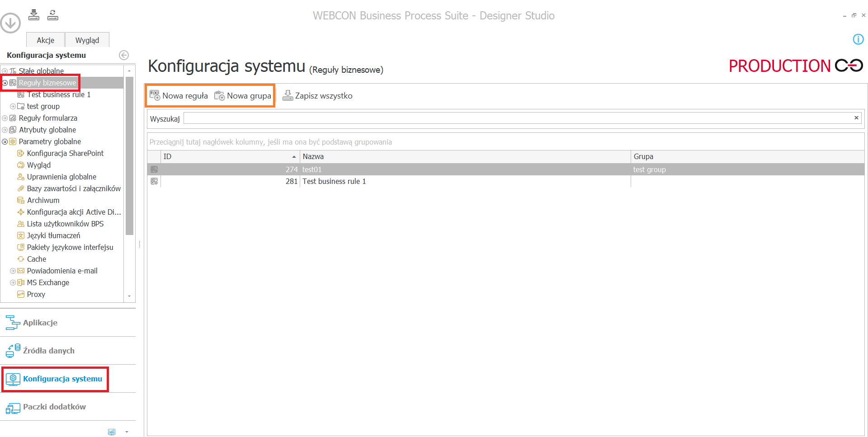
Task: Expand the test group node
Action: [x=13, y=106]
